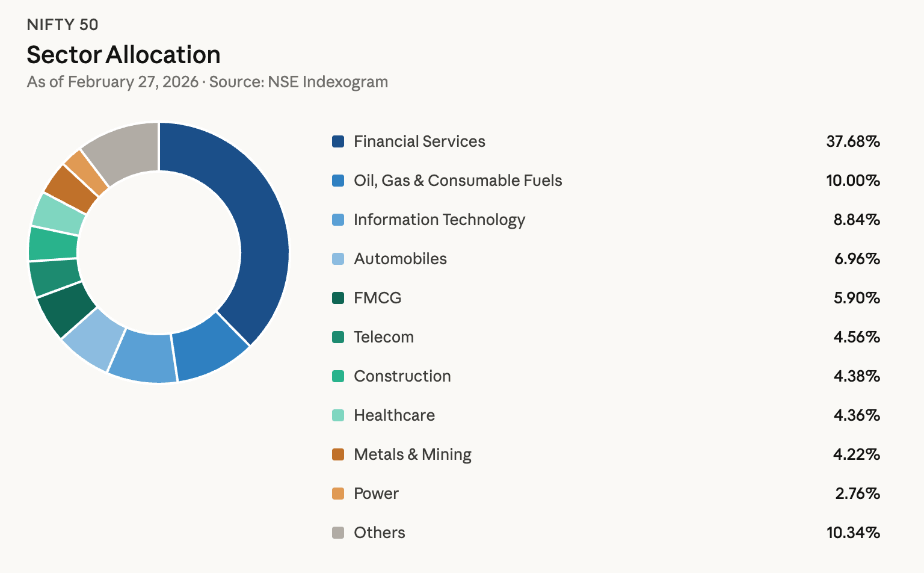Image resolution: width=924 pixels, height=573 pixels.
Task: Click the Others gray legend swatch
Action: point(338,533)
